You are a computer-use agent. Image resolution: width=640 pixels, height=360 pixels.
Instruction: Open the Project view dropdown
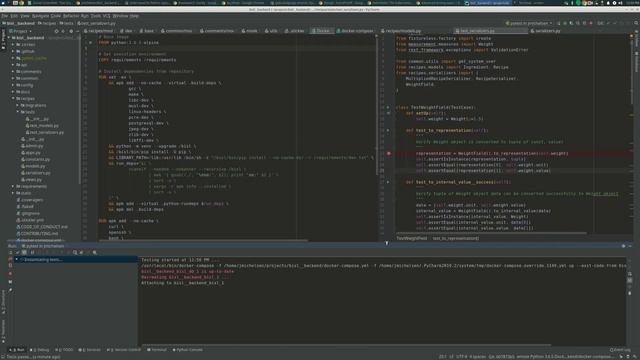pyautogui.click(x=20, y=31)
